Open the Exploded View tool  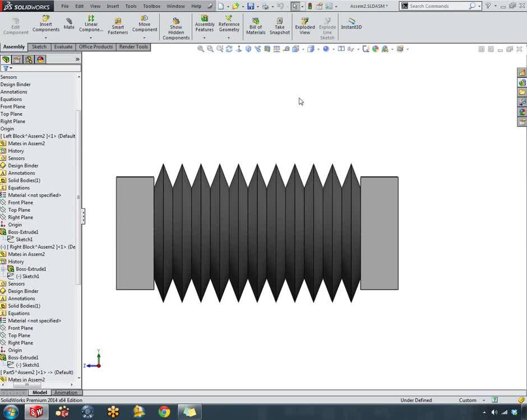(304, 25)
